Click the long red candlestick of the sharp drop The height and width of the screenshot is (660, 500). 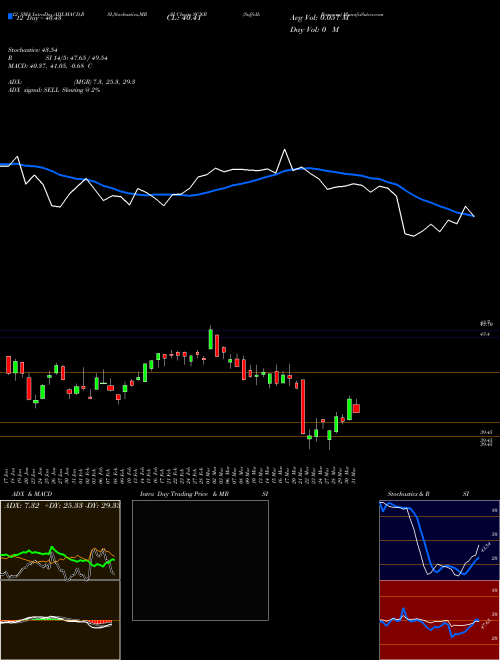[x=303, y=407]
